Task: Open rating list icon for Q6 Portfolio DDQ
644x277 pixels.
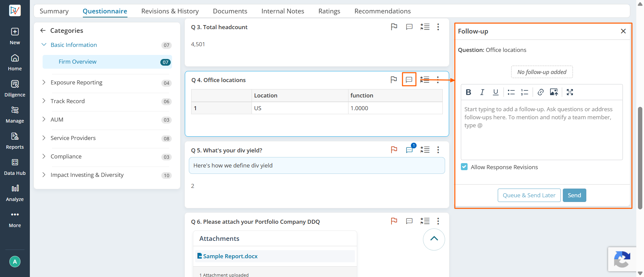Action: tap(425, 221)
